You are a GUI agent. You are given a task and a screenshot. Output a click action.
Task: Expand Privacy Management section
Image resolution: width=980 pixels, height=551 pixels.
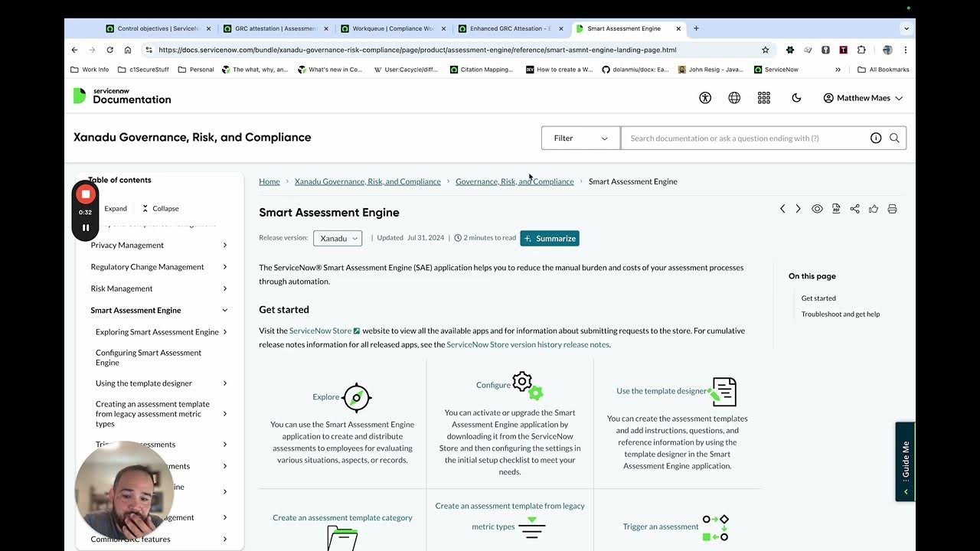225,245
